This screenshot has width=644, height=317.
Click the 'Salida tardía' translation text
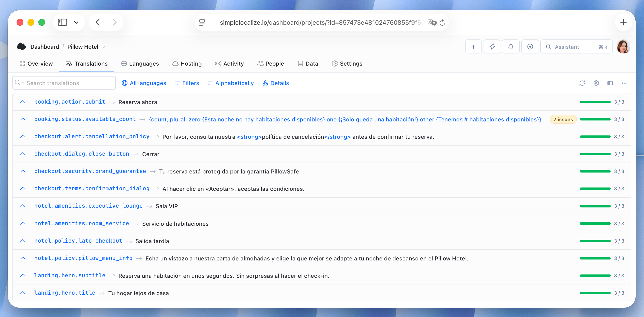click(x=152, y=241)
